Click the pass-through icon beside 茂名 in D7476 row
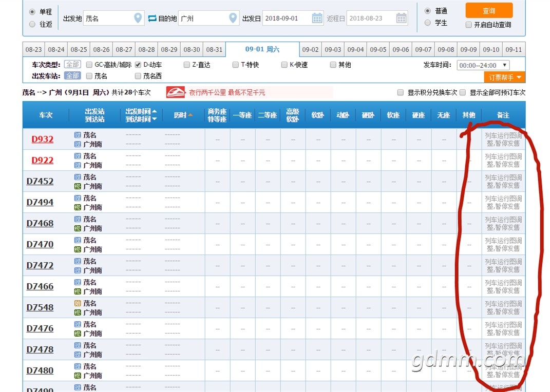This screenshot has height=392, width=550. coord(78,324)
